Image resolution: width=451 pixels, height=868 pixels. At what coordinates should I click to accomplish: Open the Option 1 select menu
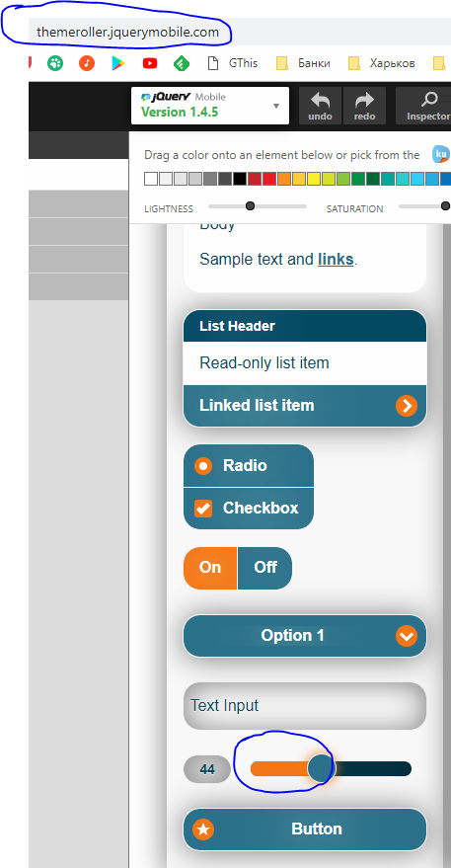click(305, 636)
